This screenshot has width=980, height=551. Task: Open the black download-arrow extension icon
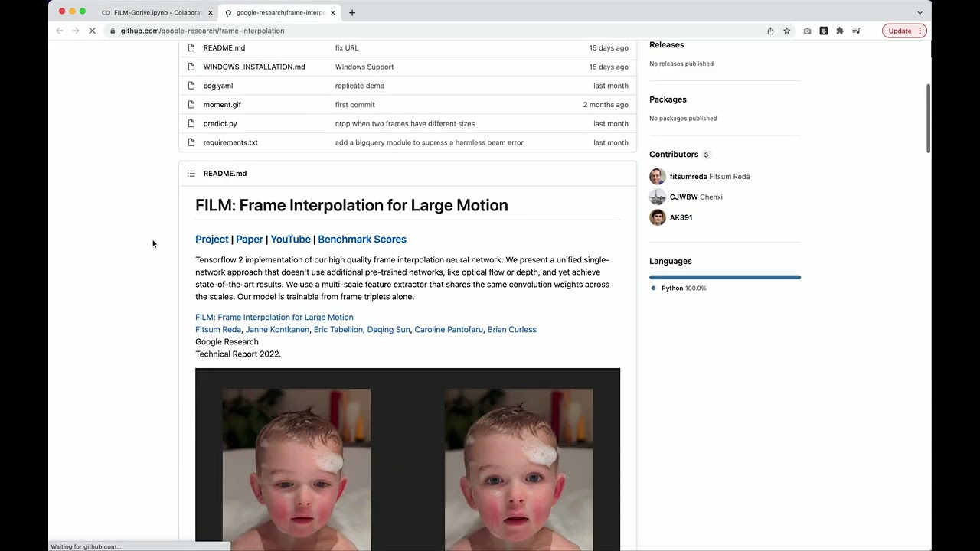coord(824,31)
